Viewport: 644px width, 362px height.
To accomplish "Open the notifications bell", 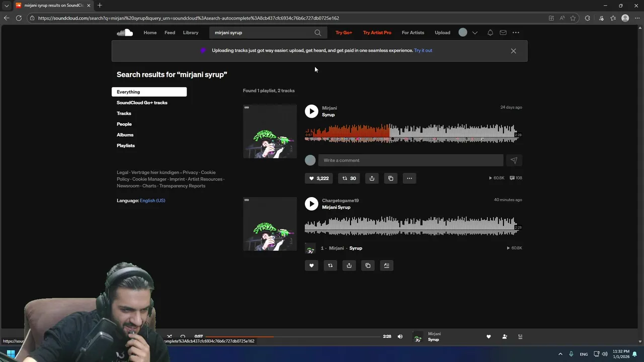I will (490, 33).
